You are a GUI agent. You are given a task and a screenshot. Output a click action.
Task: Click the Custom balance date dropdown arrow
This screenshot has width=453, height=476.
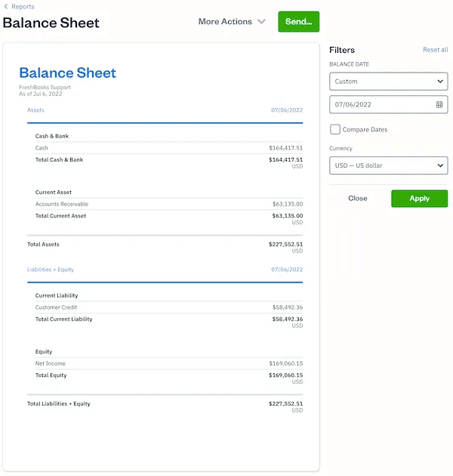pos(440,82)
